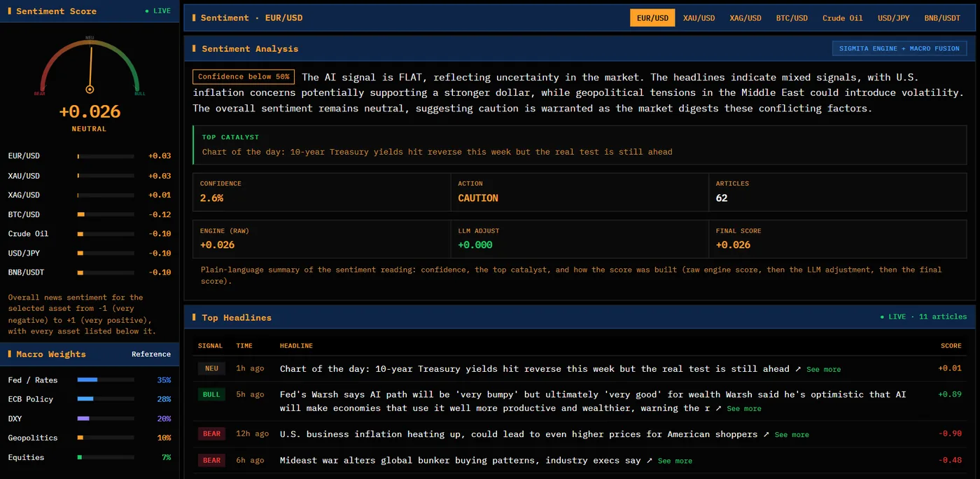Select BNB/USDT row in sentiment list
The image size is (980, 479).
[x=90, y=272]
